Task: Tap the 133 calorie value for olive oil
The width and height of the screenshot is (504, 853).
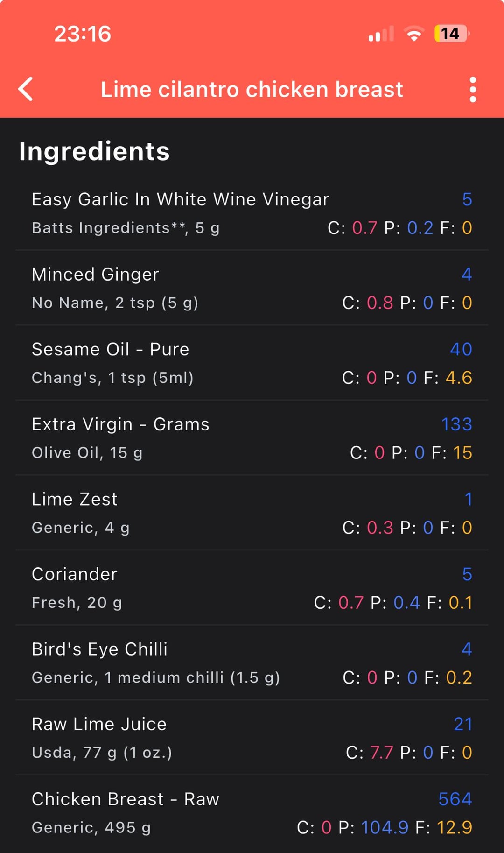Action: click(x=456, y=424)
